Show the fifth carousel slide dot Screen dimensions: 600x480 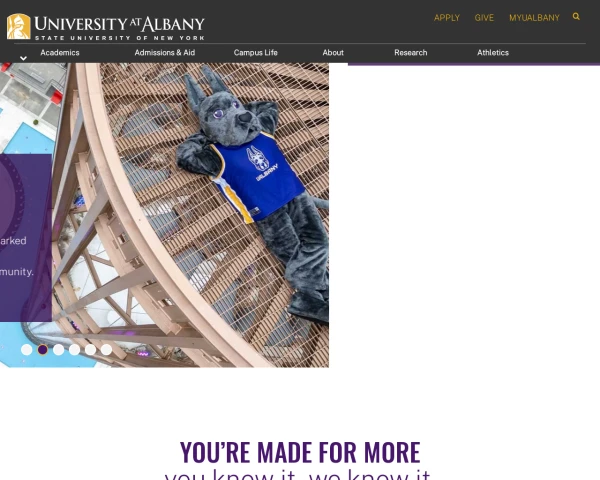(90, 349)
